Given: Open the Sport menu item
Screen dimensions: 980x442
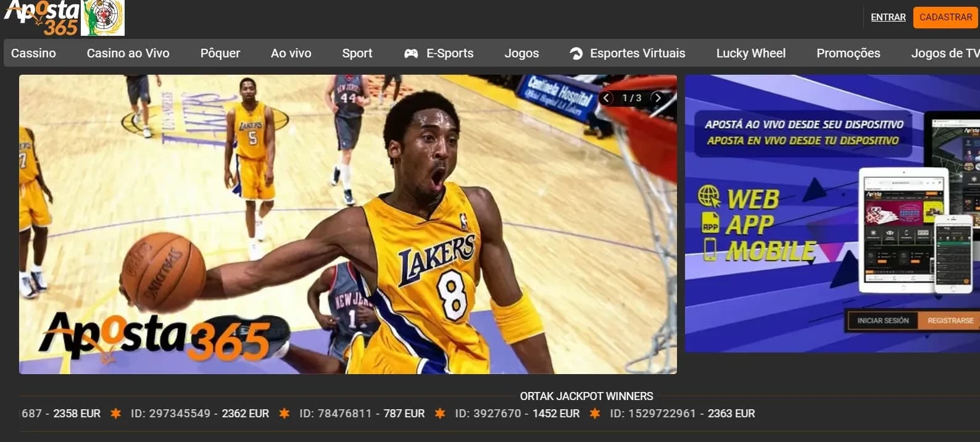Looking at the screenshot, I should 357,53.
